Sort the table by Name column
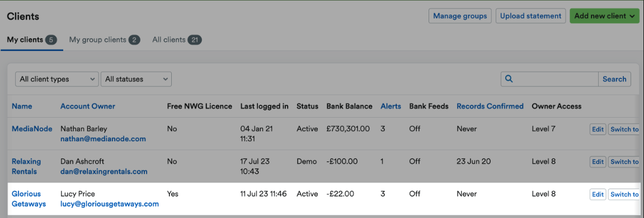 (22, 106)
